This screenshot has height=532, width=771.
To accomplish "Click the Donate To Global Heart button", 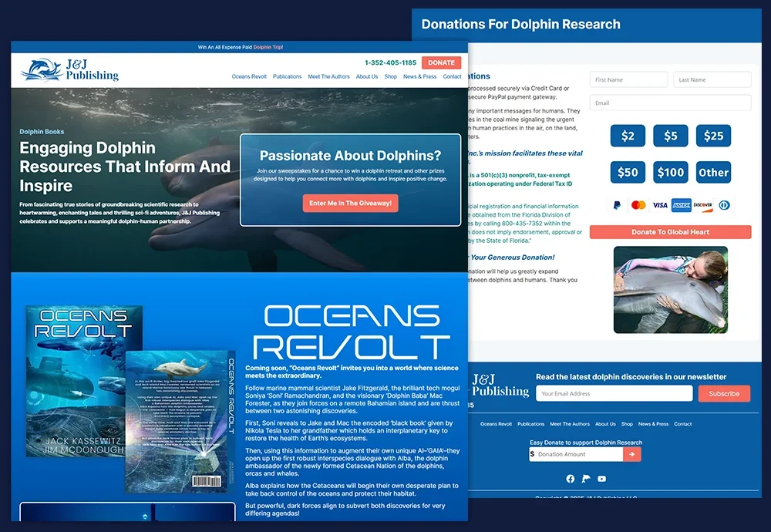I will point(670,232).
